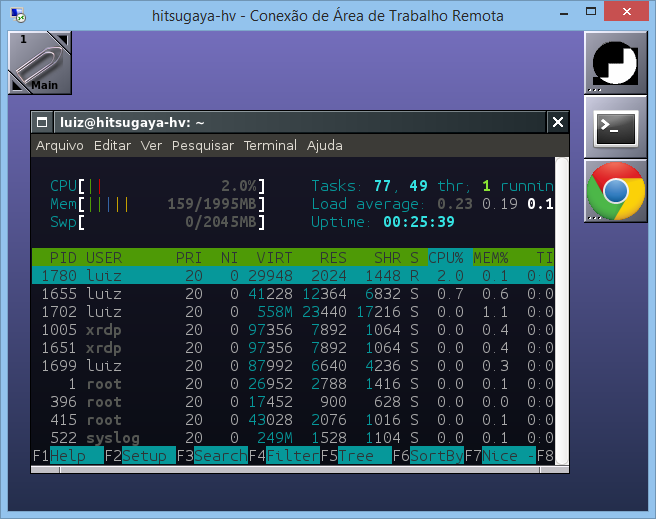Click the Tasks count 77
Image resolution: width=656 pixels, height=519 pixels.
(382, 186)
